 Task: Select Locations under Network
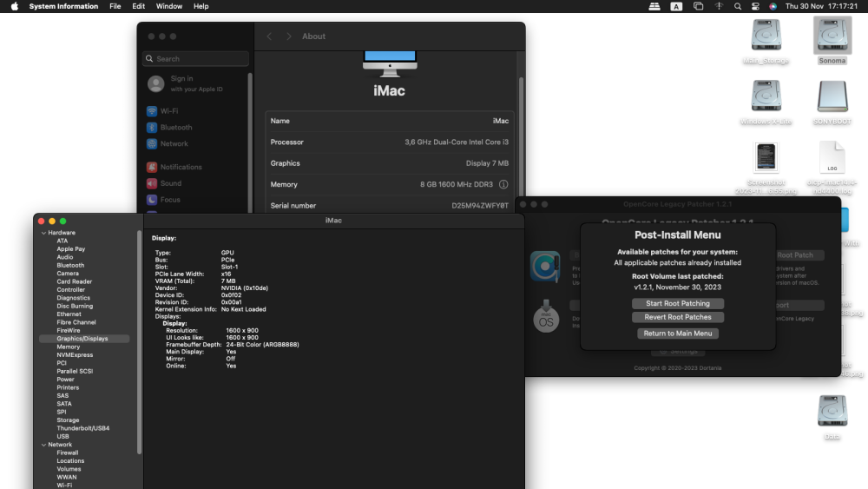pyautogui.click(x=70, y=460)
